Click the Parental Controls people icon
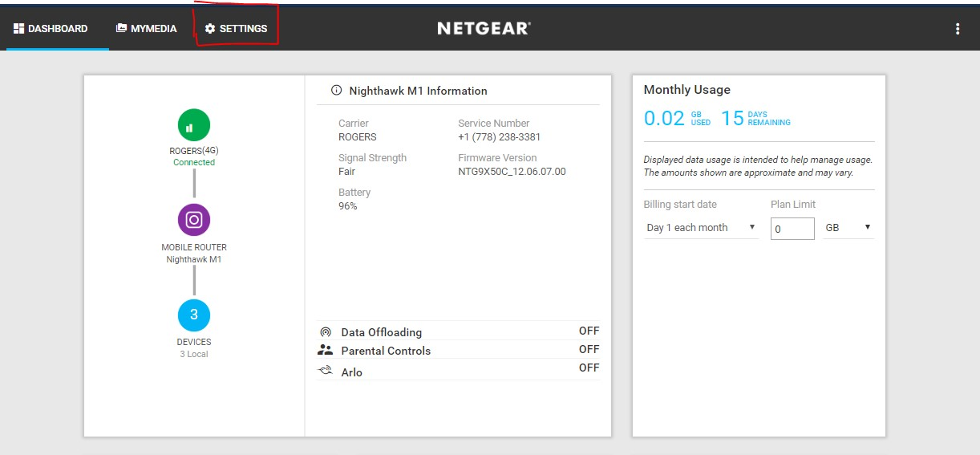Image resolution: width=980 pixels, height=455 pixels. [x=325, y=351]
